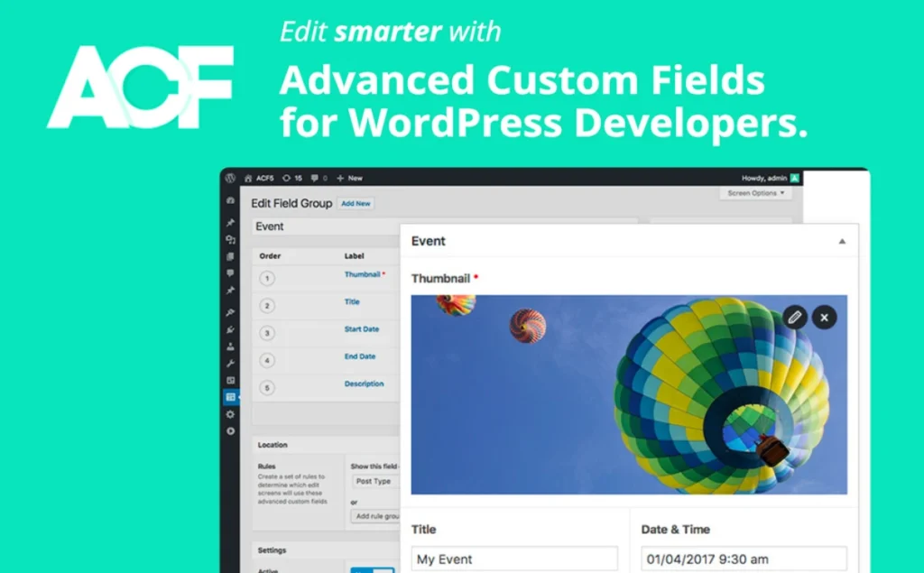Screen dimensions: 924x573
Task: Open the pushpin icon below sidebar Comments
Action: pyautogui.click(x=230, y=290)
